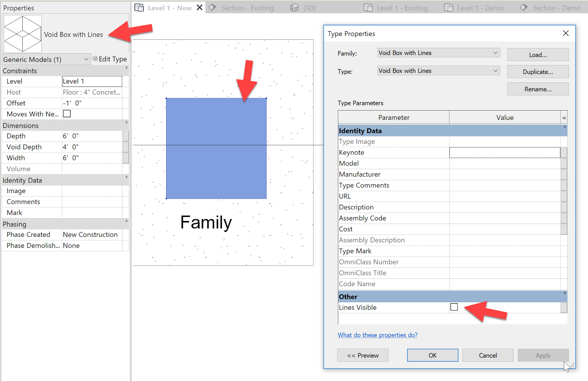
Task: Click the floor plan icon on Level 1 - Demo tab
Action: [x=449, y=7]
